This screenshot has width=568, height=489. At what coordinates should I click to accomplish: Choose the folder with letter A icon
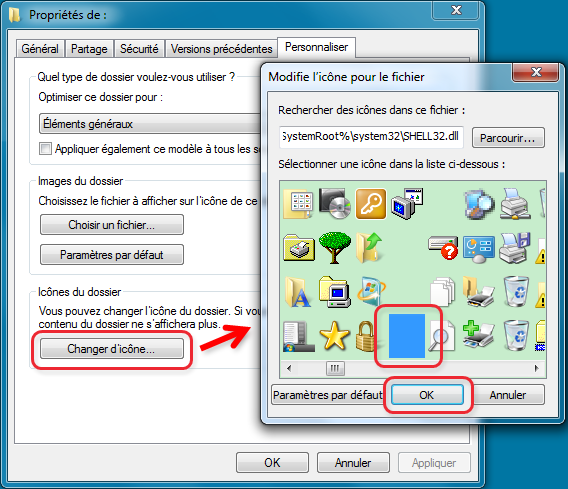(x=298, y=292)
